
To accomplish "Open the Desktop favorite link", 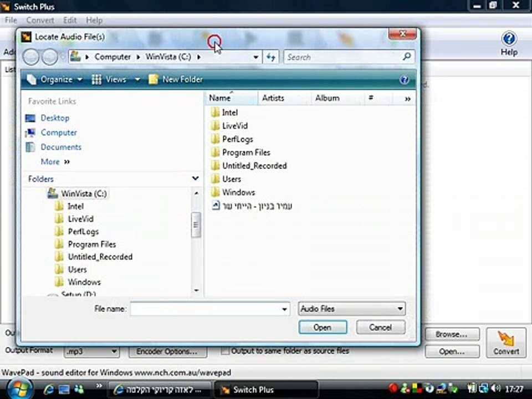I will [x=55, y=117].
